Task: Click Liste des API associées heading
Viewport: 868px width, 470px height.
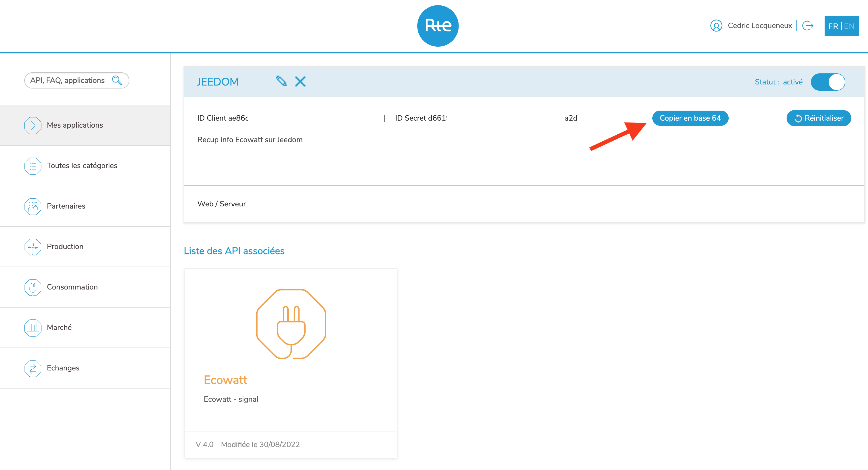Action: point(234,251)
